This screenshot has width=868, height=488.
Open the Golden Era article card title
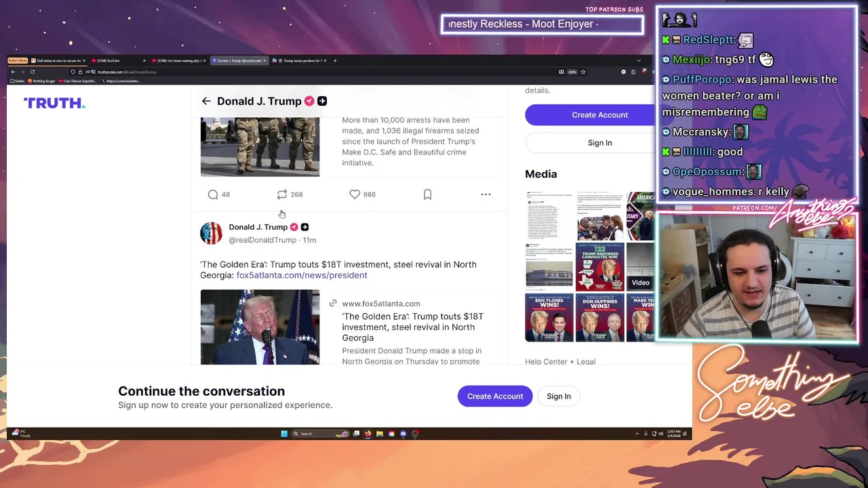click(x=412, y=327)
